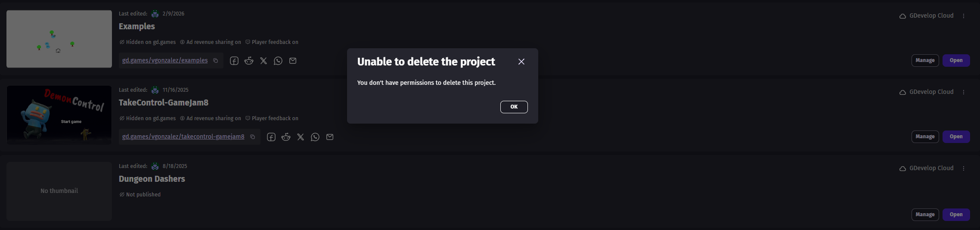Click Manage for the Examples project

925,61
